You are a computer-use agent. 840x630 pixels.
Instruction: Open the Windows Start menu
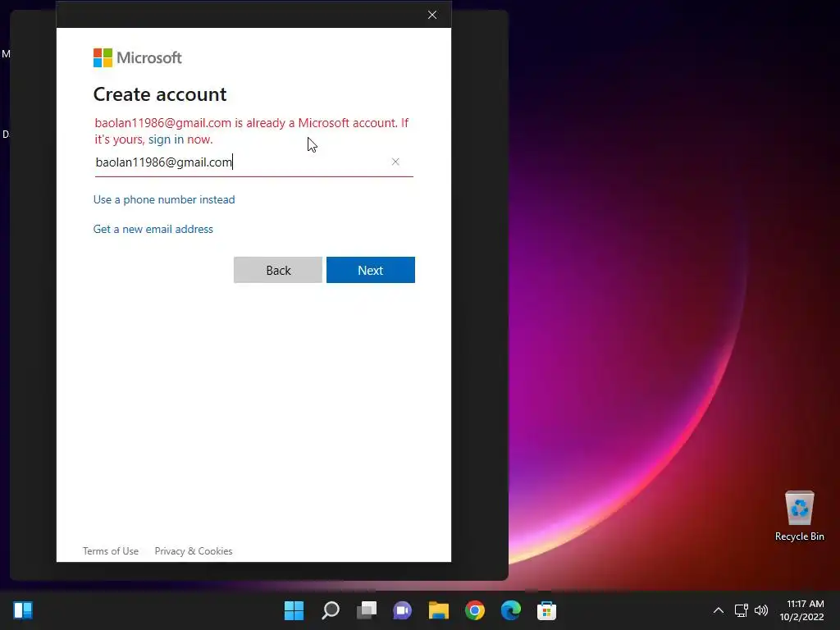point(294,610)
